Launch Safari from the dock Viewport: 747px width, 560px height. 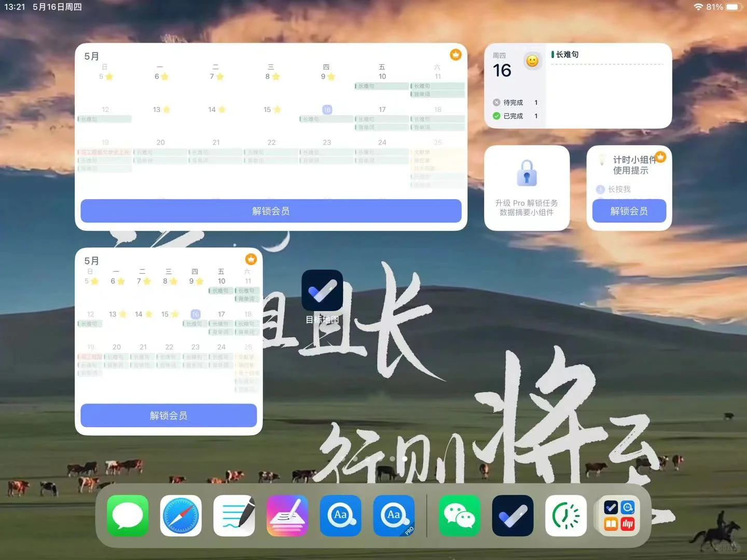point(181,516)
